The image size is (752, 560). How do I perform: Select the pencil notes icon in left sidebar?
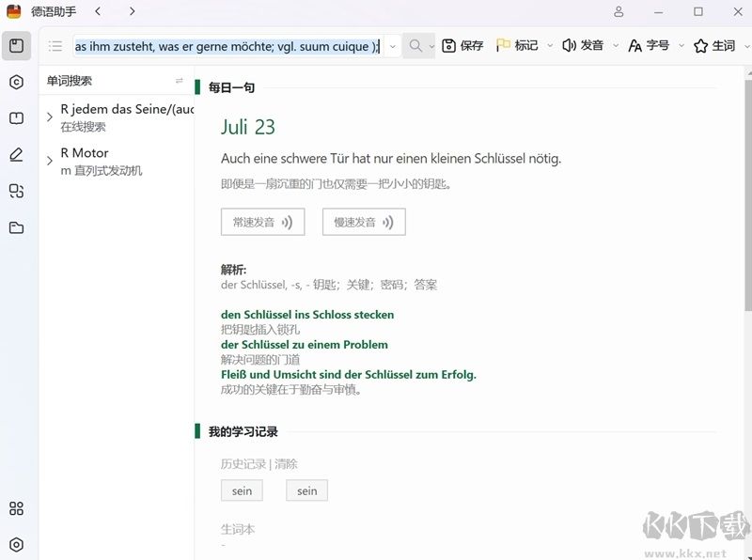click(15, 154)
